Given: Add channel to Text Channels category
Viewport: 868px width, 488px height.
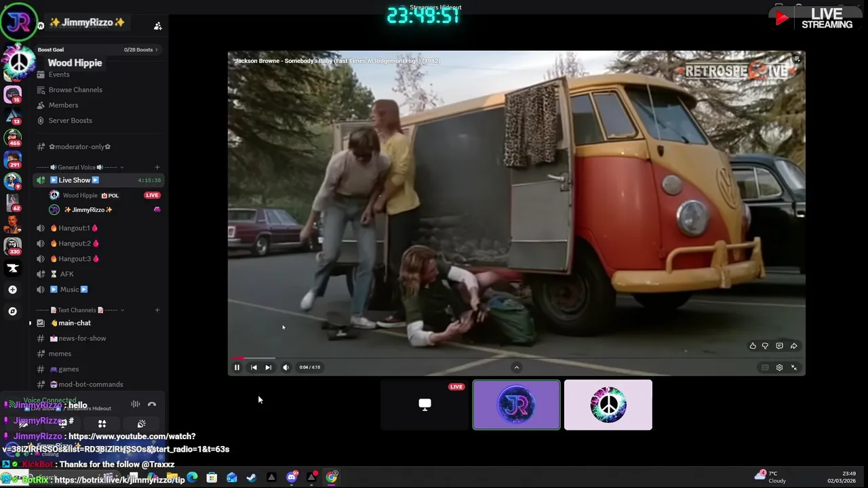Looking at the screenshot, I should (x=157, y=310).
